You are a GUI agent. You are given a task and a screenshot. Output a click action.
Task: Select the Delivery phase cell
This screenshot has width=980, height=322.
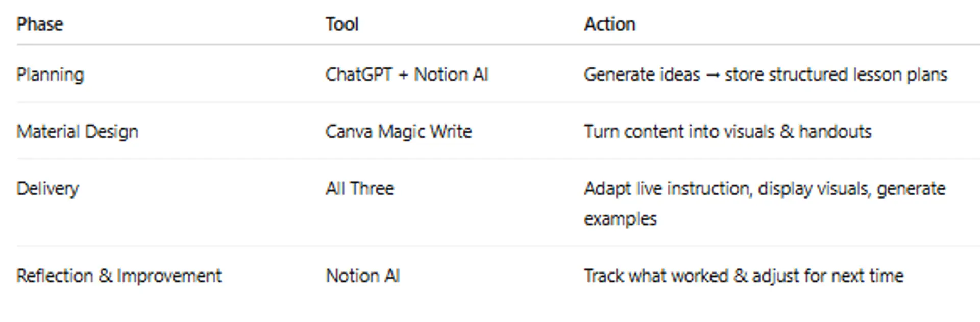(47, 189)
